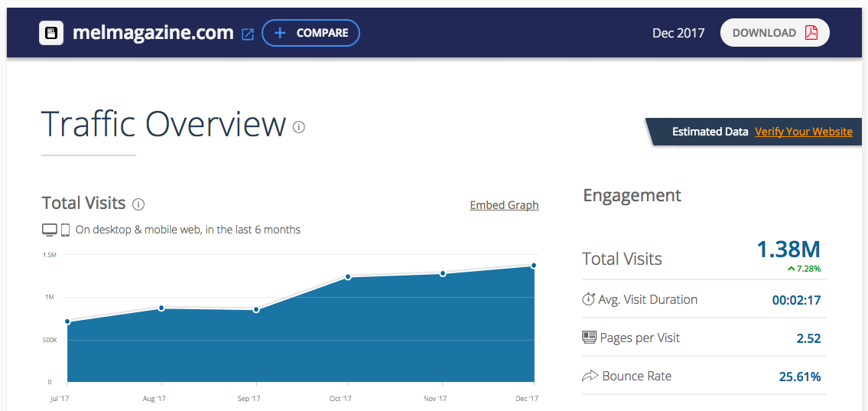Image resolution: width=868 pixels, height=411 pixels.
Task: Click the Engagement heading
Action: [x=632, y=195]
